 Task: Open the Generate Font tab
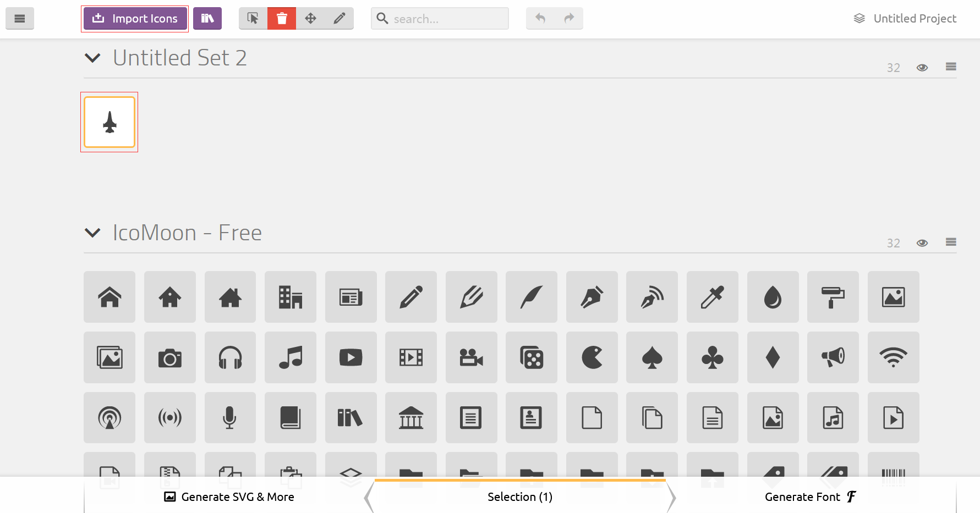pos(811,497)
